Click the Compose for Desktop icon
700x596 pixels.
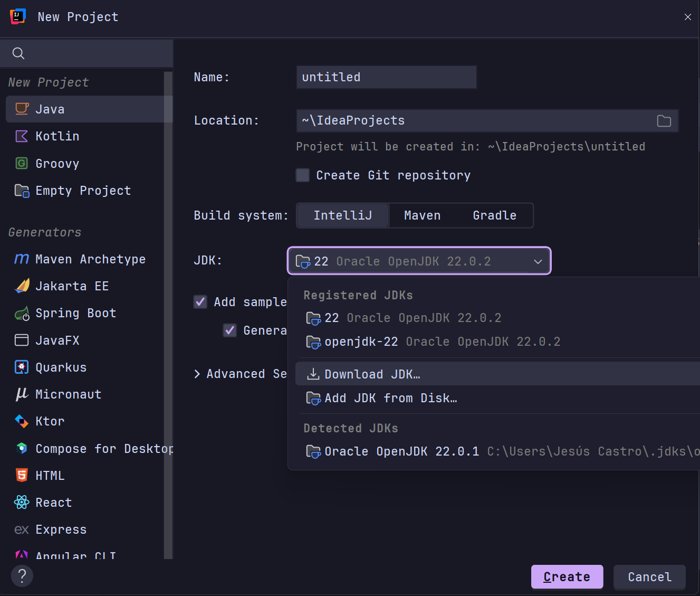pos(22,448)
